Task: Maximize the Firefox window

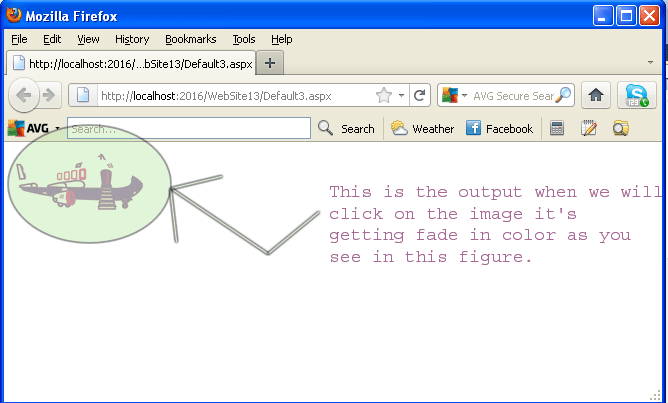Action: coord(626,16)
